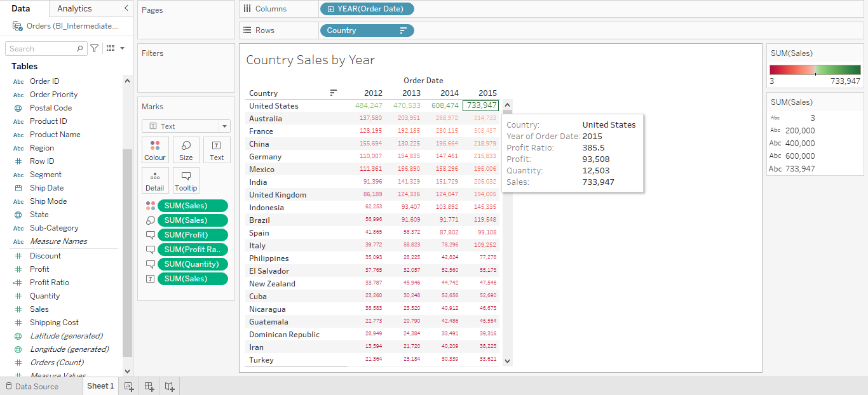The height and width of the screenshot is (395, 868).
Task: Select the Colour button on the Marks card
Action: pos(155,150)
